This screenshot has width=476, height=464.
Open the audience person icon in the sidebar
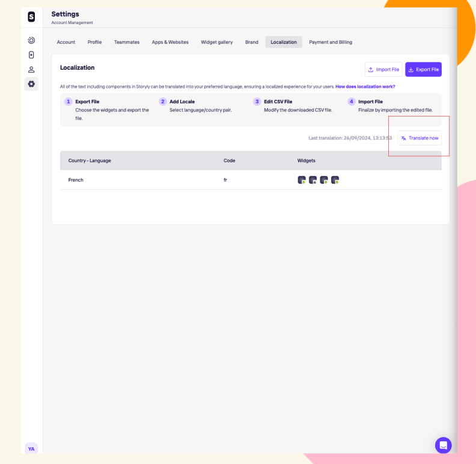[x=31, y=70]
